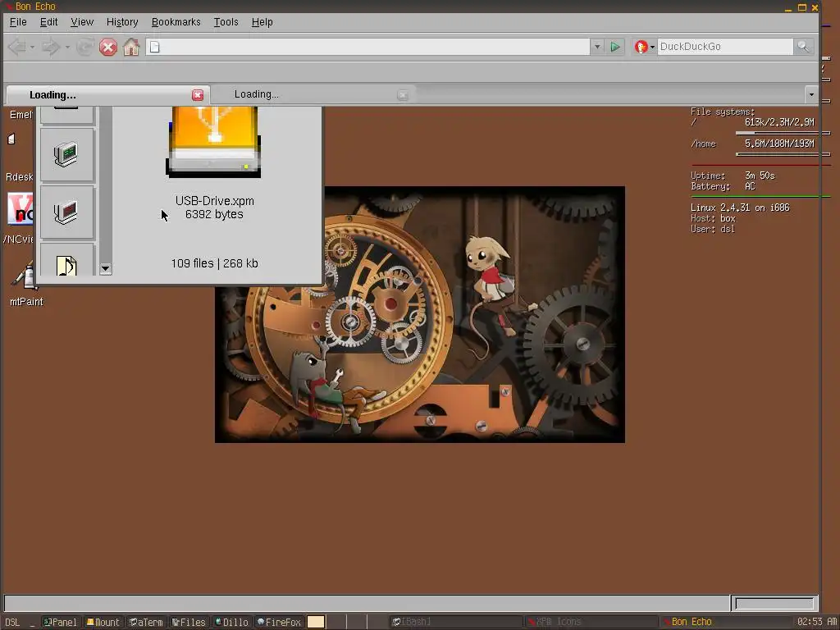Launch Panel from the taskbar
The width and height of the screenshot is (840, 630).
click(60, 622)
